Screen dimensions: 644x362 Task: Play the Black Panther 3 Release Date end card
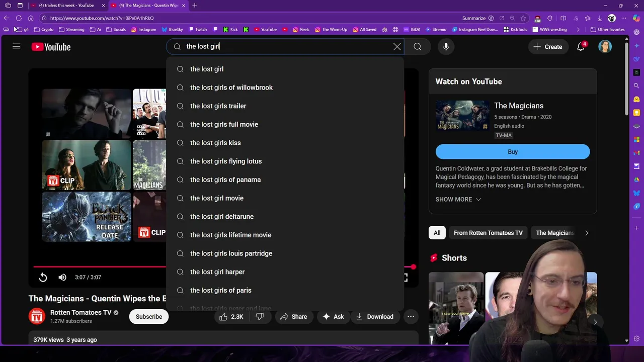(x=87, y=216)
